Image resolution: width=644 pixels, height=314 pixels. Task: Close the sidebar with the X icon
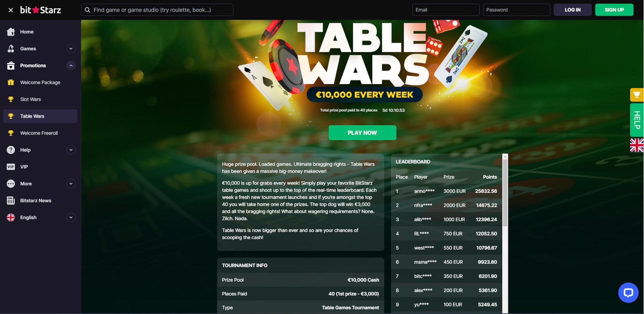tap(11, 10)
